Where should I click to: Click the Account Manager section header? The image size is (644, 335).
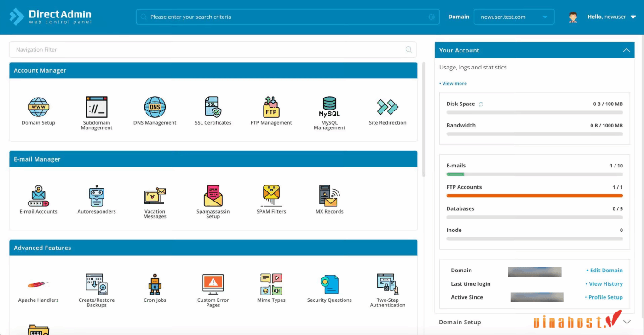pos(213,70)
